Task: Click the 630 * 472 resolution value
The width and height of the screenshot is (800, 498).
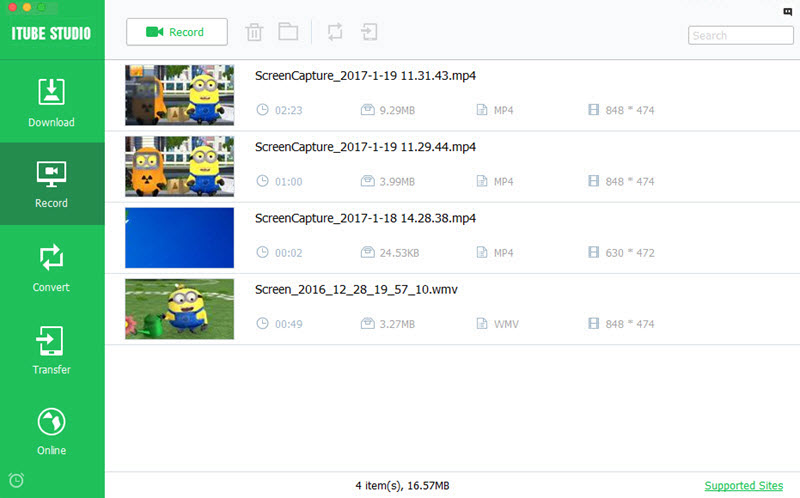Action: click(x=630, y=253)
